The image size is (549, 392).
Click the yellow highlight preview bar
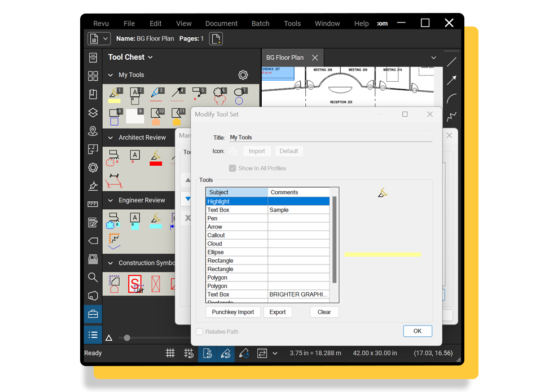(x=383, y=254)
